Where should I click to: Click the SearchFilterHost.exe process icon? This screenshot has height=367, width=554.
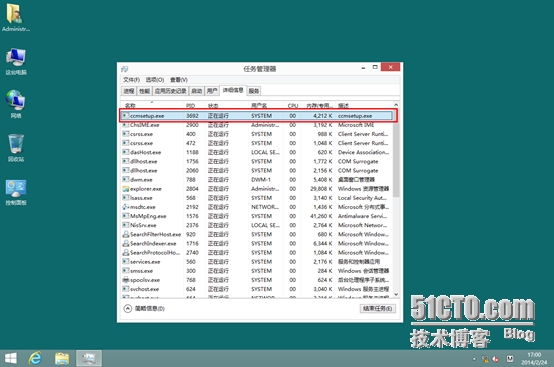(x=126, y=234)
